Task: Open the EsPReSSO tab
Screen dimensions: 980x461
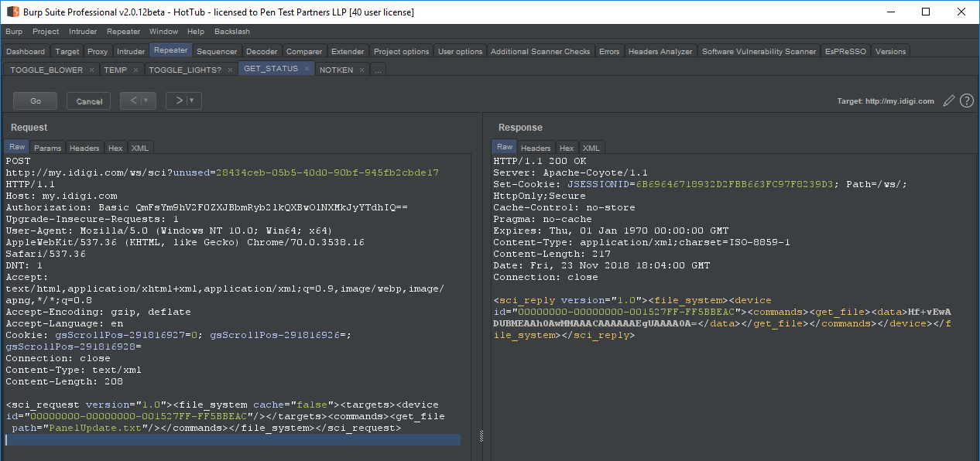Action: pos(846,52)
